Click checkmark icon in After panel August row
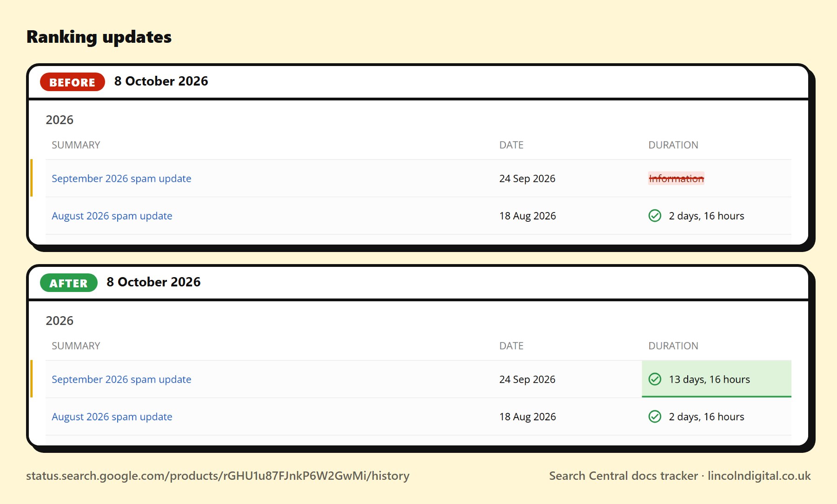This screenshot has height=504, width=837. point(655,417)
